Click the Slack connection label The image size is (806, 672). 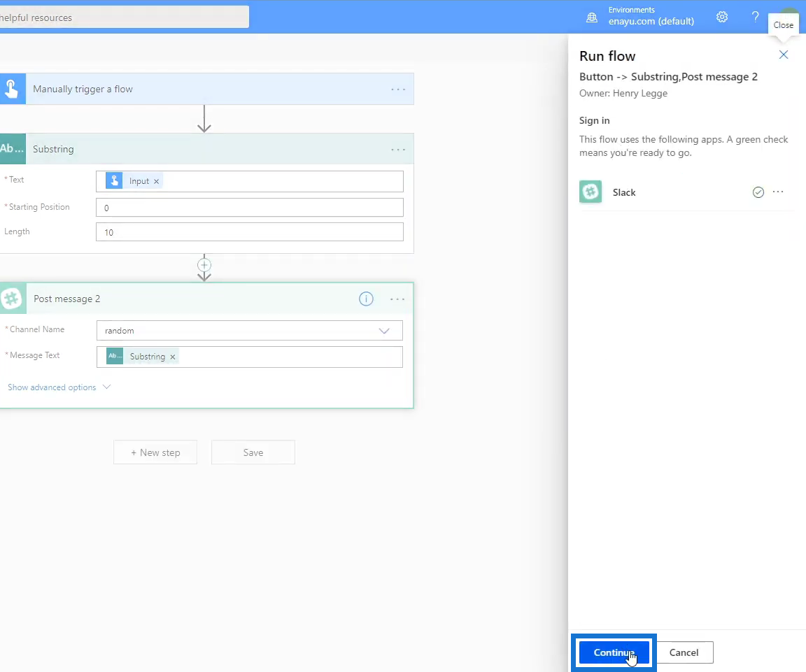(x=624, y=192)
